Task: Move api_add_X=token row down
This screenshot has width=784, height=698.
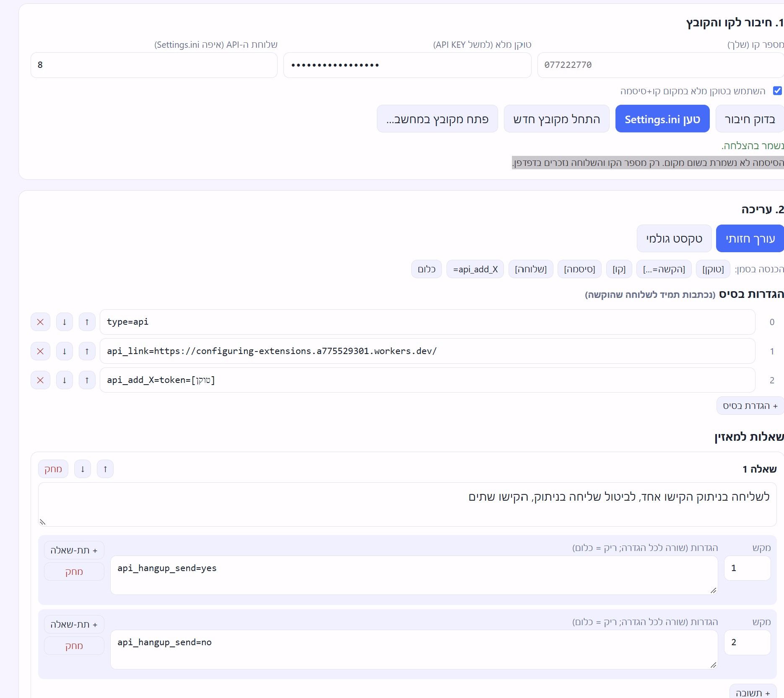Action: coord(65,380)
